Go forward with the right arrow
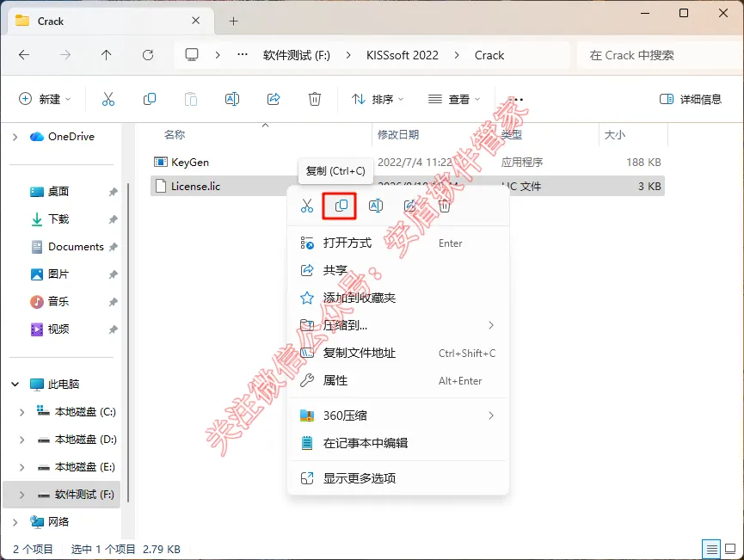The image size is (744, 560). tap(65, 55)
